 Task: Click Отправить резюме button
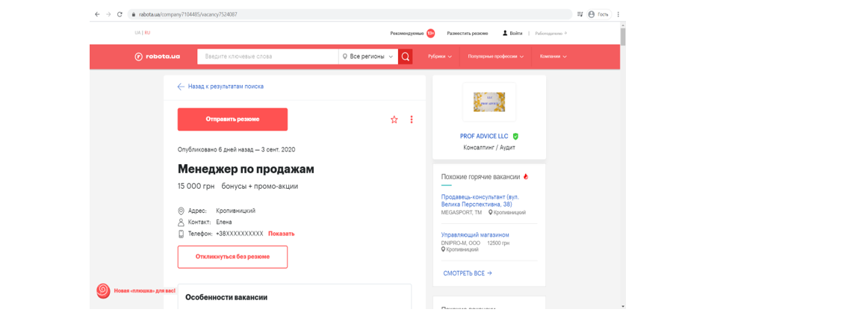pyautogui.click(x=232, y=119)
